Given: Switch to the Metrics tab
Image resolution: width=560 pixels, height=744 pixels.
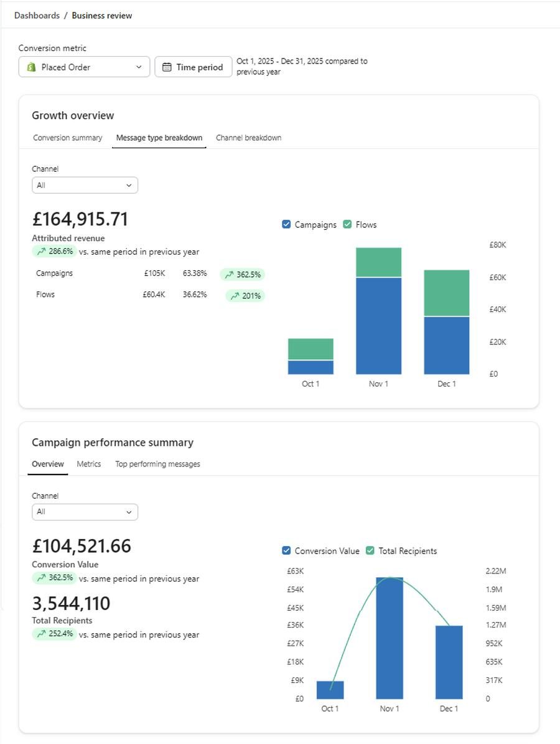Looking at the screenshot, I should [x=89, y=464].
